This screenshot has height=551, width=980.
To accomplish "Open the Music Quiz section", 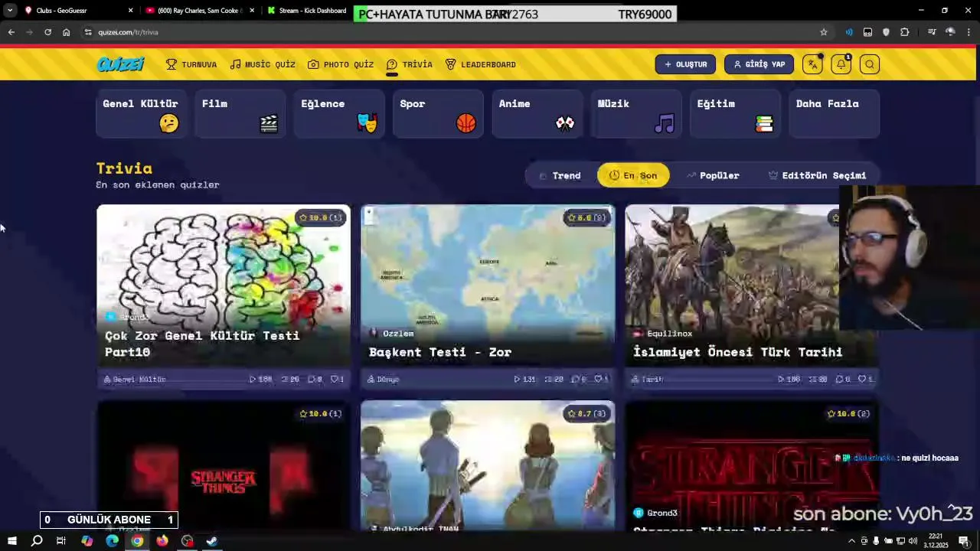I will pyautogui.click(x=263, y=64).
